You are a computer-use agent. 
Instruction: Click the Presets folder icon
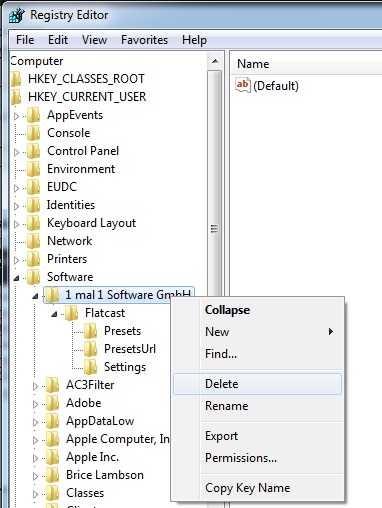click(x=90, y=331)
